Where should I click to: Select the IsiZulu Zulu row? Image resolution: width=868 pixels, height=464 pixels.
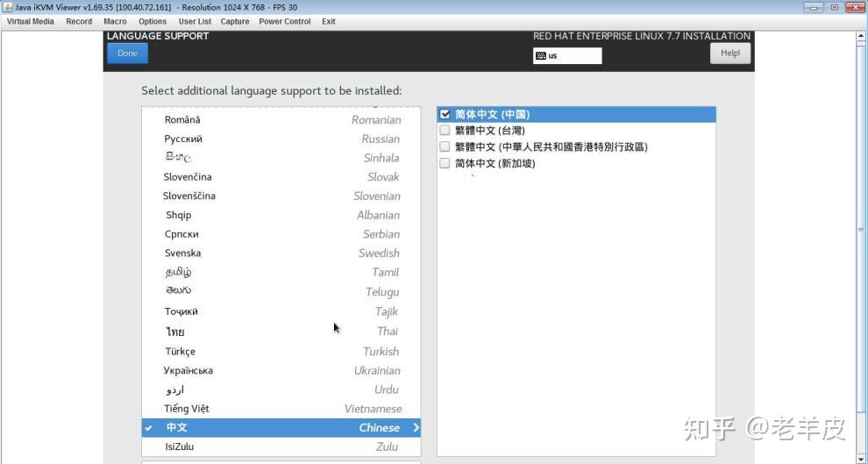tap(281, 446)
